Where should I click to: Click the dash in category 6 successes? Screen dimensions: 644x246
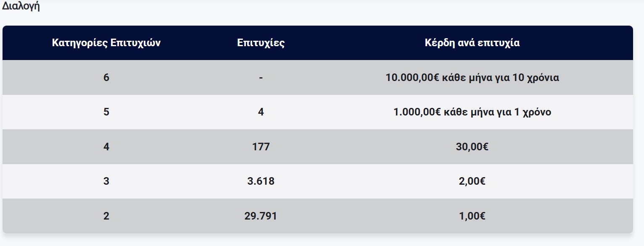261,78
